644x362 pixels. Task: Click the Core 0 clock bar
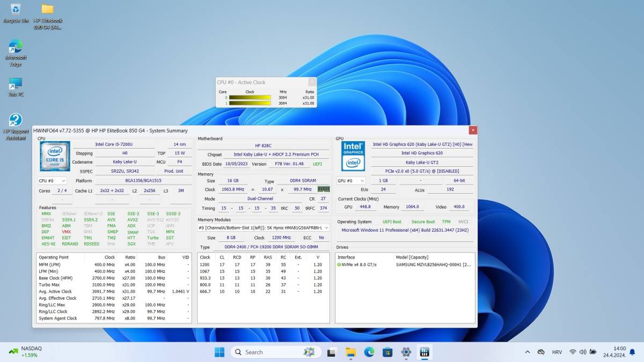[250, 98]
